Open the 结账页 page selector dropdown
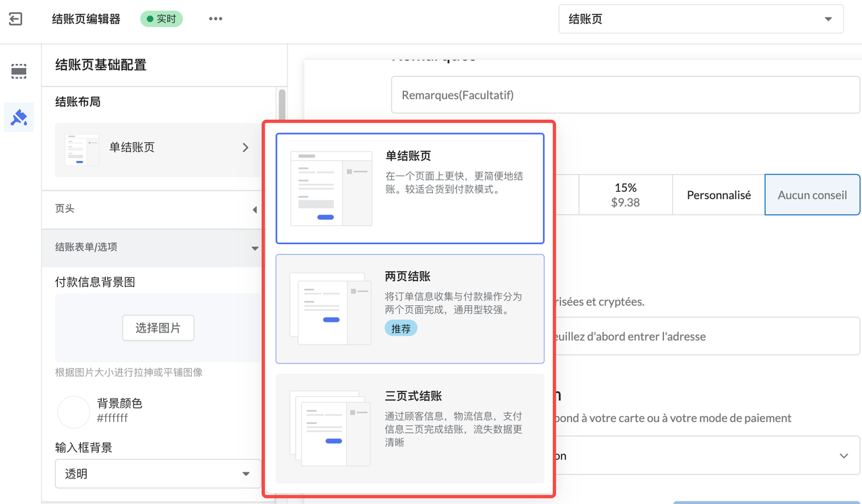The image size is (862, 504). pyautogui.click(x=700, y=19)
